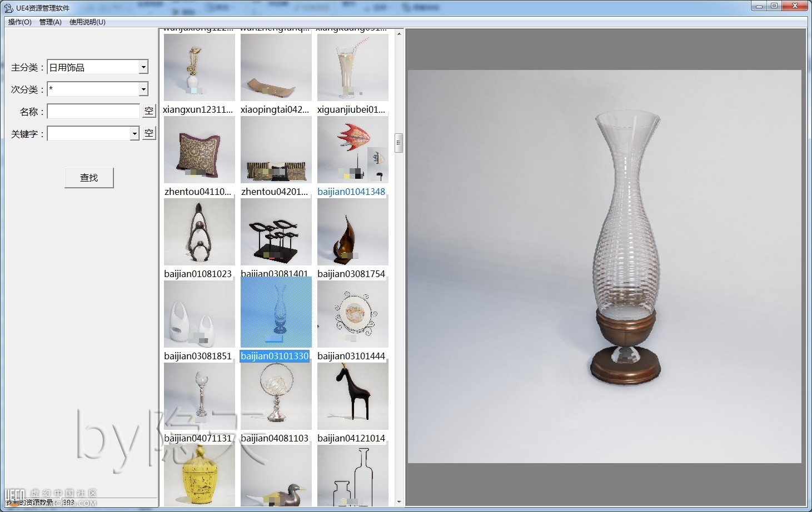Clear the 关键字 field with 空 button

[149, 133]
